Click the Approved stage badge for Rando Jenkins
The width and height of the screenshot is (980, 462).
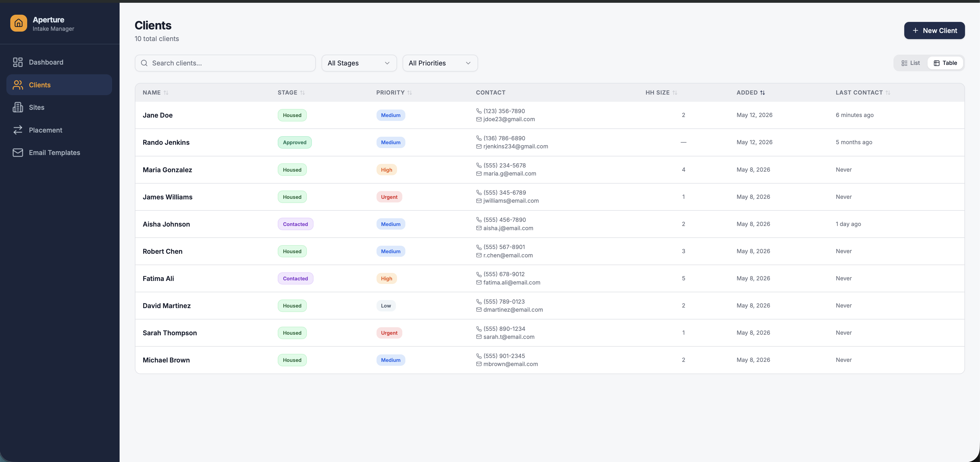[294, 142]
